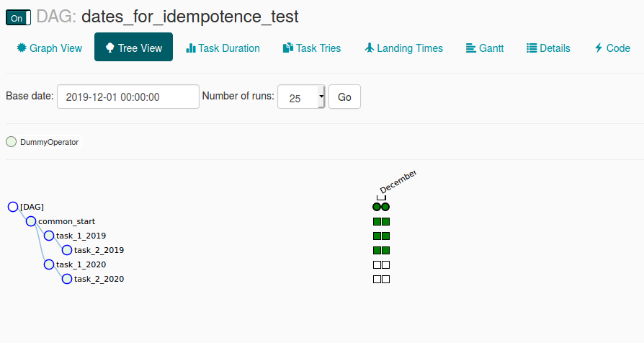The image size is (644, 343).
Task: Click the Go button
Action: pyautogui.click(x=344, y=97)
